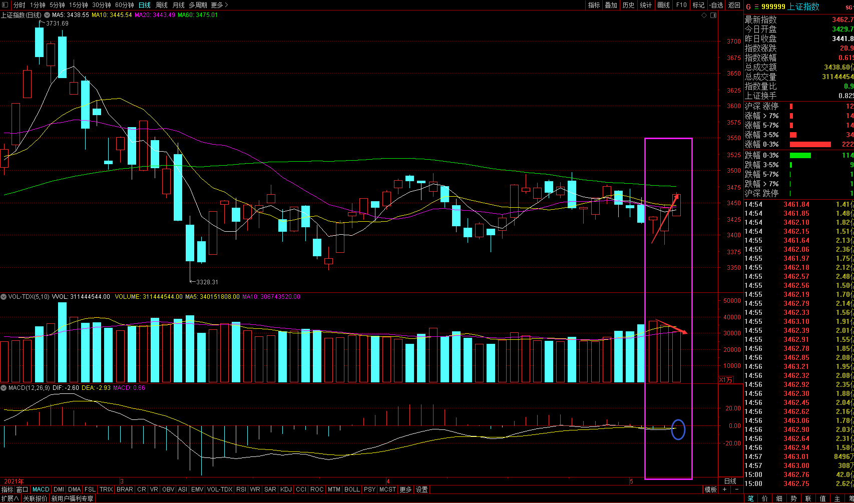
Task: Select the DMI indicator tab
Action: 59,489
